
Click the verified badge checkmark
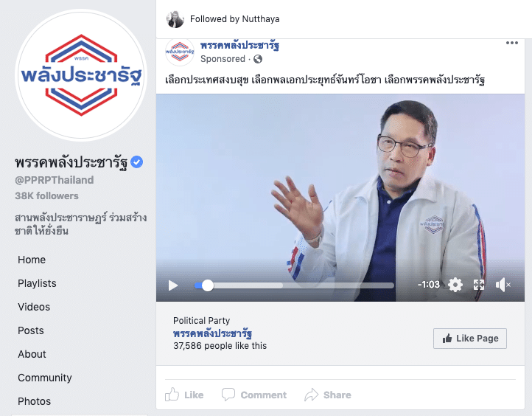click(x=137, y=162)
